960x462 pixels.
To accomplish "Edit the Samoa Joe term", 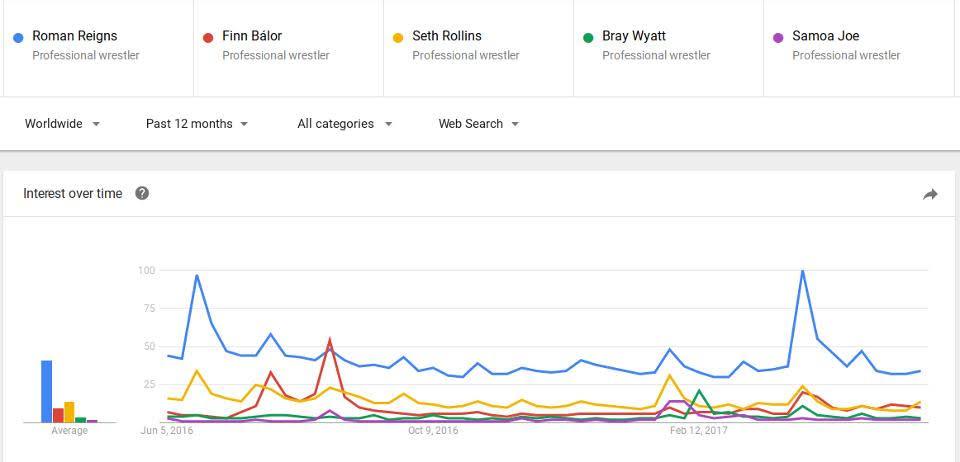I will [825, 36].
